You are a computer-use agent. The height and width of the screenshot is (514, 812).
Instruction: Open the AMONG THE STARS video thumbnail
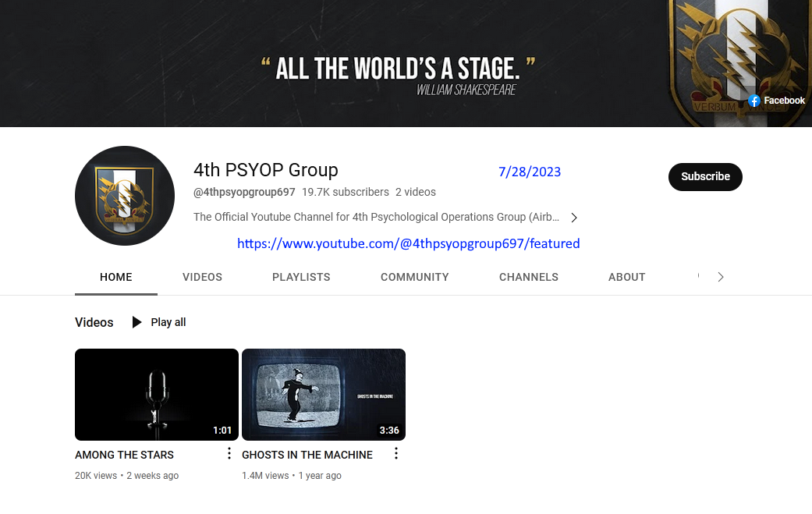157,395
